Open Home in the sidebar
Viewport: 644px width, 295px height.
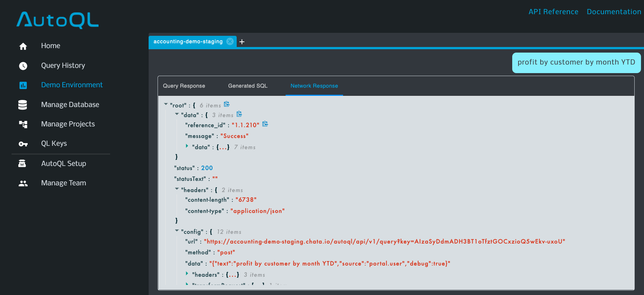click(51, 46)
